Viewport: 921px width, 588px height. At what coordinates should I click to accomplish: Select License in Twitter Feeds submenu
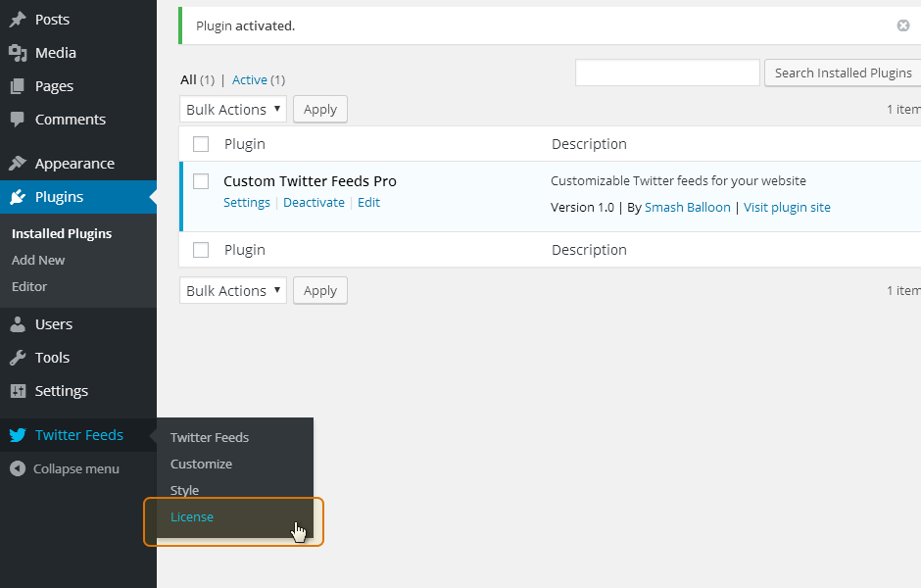click(192, 516)
